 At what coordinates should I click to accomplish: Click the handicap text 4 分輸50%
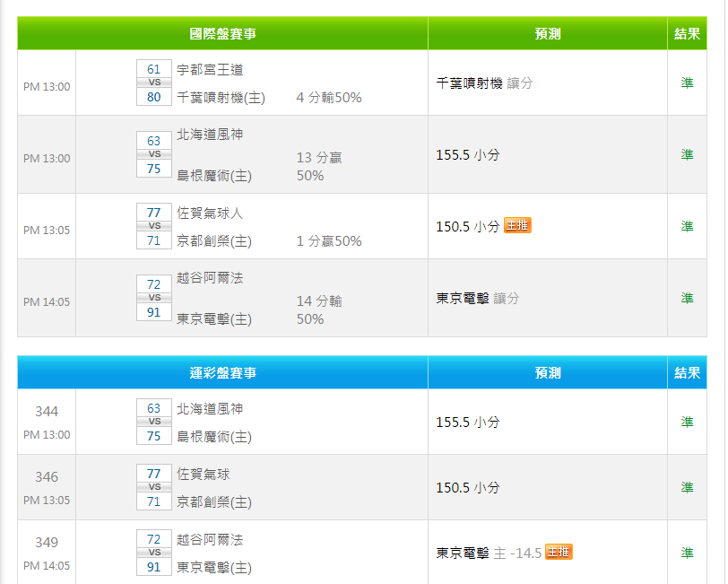click(329, 98)
